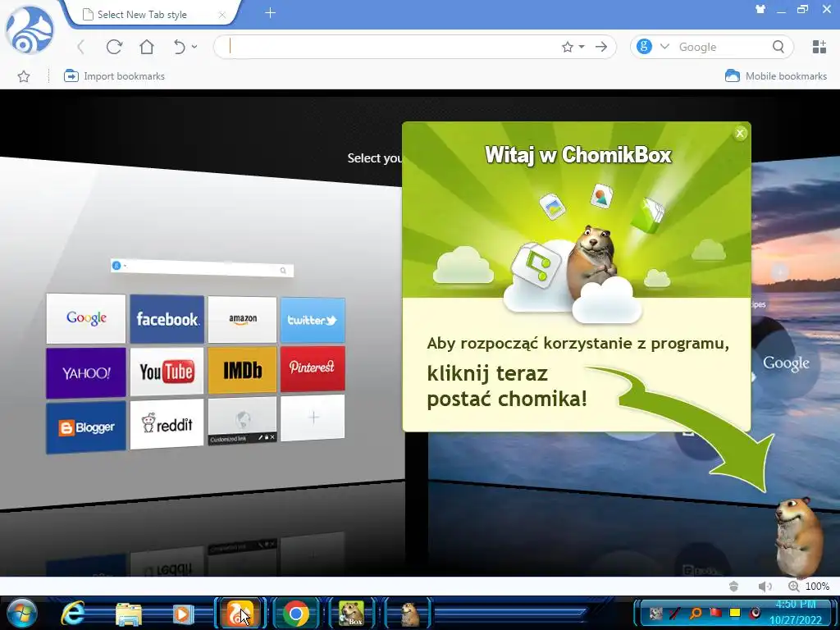Screen dimensions: 840x630
Task: Open ChomikBox from the taskbar
Action: click(x=351, y=614)
